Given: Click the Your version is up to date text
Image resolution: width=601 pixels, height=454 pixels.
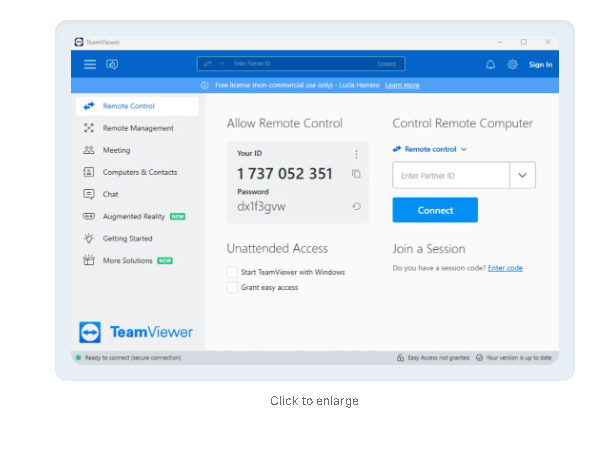Looking at the screenshot, I should (519, 358).
